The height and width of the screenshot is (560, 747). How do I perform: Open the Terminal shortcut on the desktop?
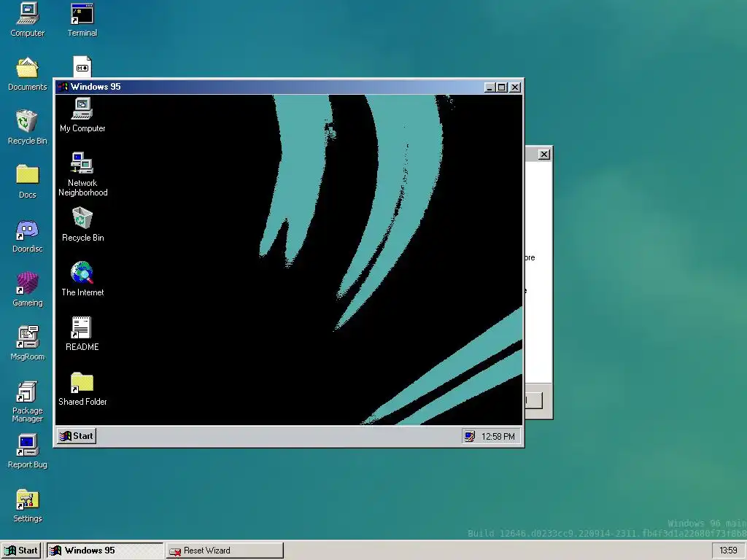(x=82, y=19)
